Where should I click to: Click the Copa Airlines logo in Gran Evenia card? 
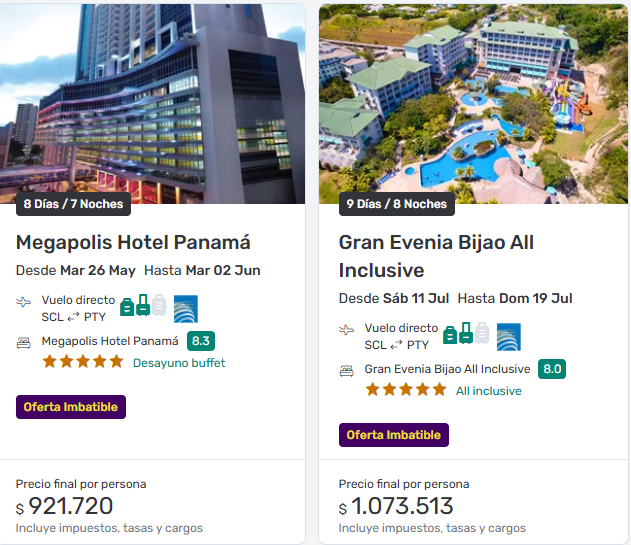pyautogui.click(x=509, y=336)
